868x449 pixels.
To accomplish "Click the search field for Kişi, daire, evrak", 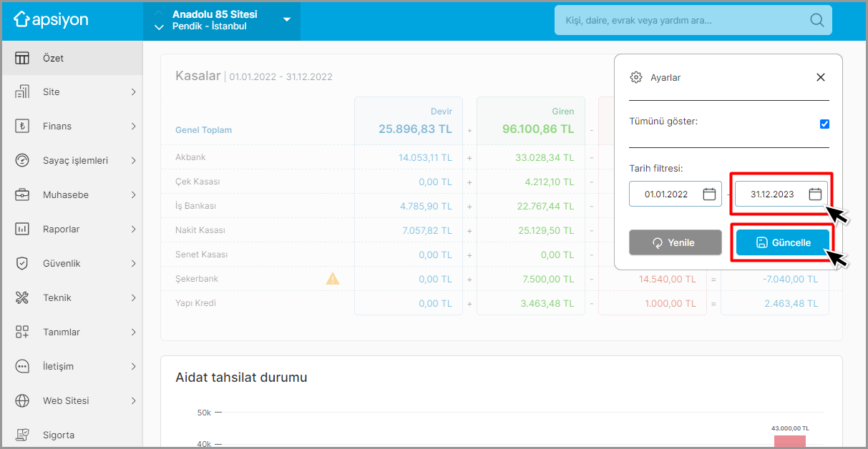I will coord(693,20).
